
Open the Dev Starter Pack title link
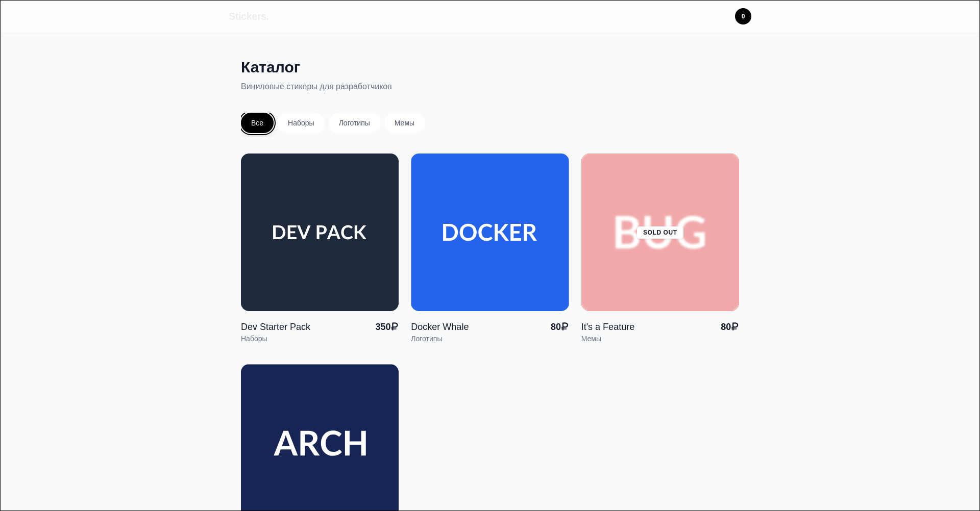(x=276, y=327)
